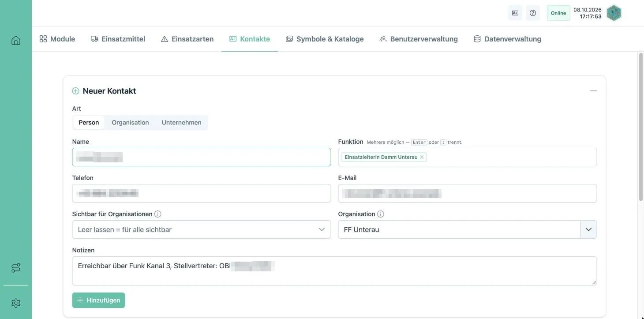644x319 pixels.
Task: Select contact type Unternehmen
Action: pyautogui.click(x=181, y=123)
